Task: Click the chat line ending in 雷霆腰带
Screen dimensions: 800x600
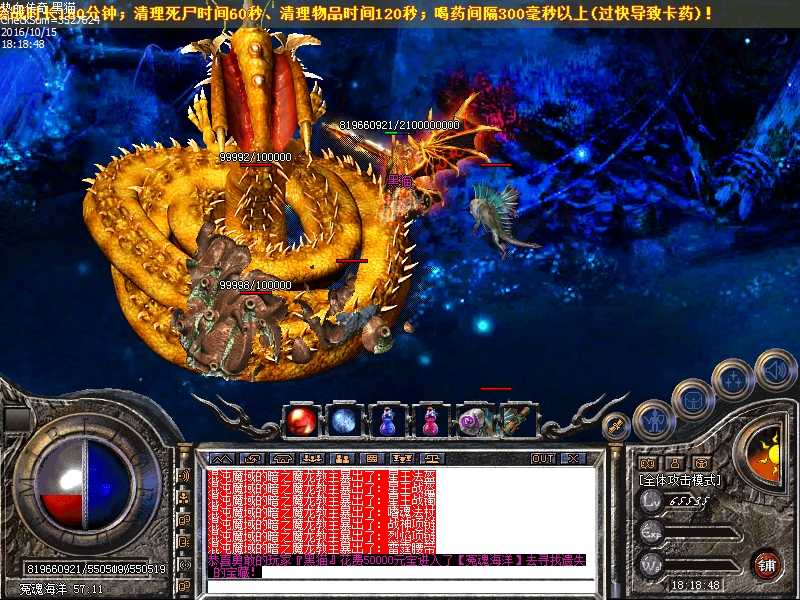Action: coord(321,549)
